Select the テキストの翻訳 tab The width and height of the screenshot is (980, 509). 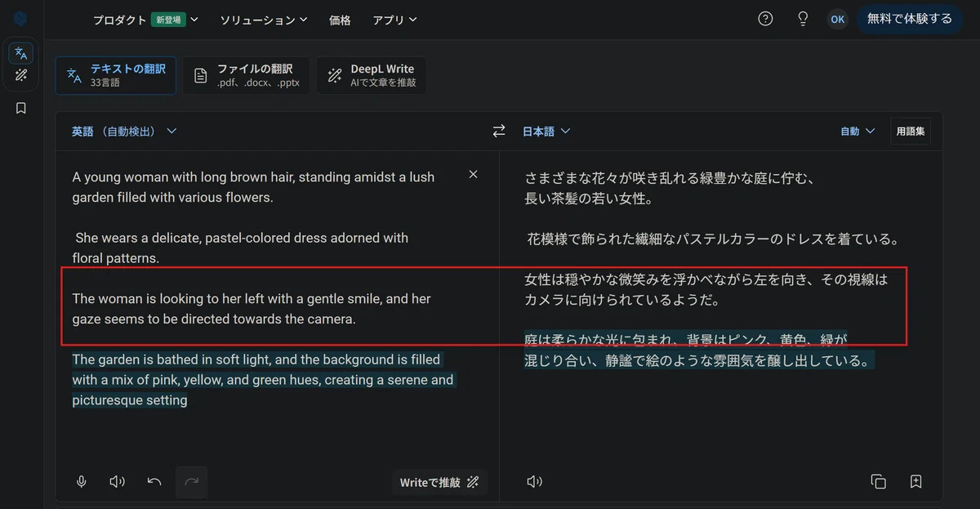(116, 75)
